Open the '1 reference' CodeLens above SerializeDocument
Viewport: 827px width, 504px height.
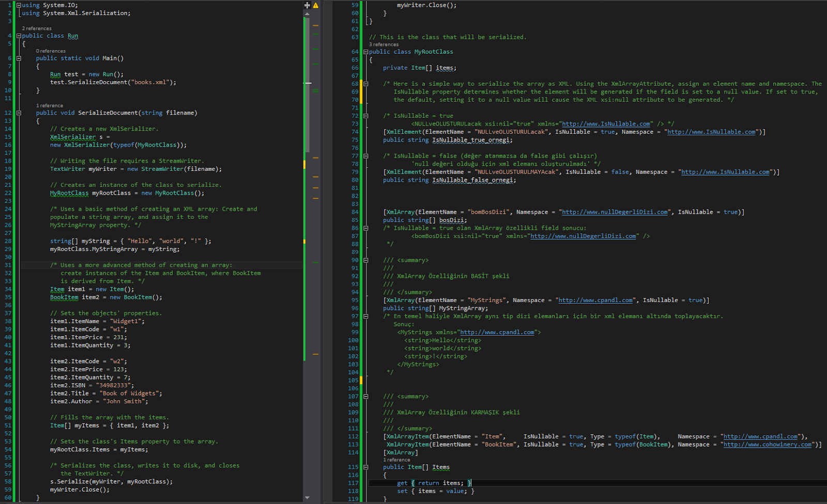(49, 105)
